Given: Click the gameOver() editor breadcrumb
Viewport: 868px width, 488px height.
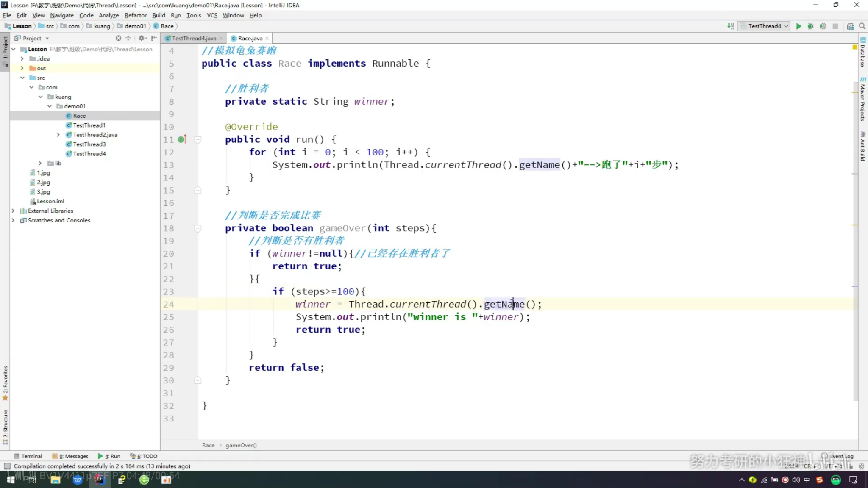Looking at the screenshot, I should tap(241, 445).
